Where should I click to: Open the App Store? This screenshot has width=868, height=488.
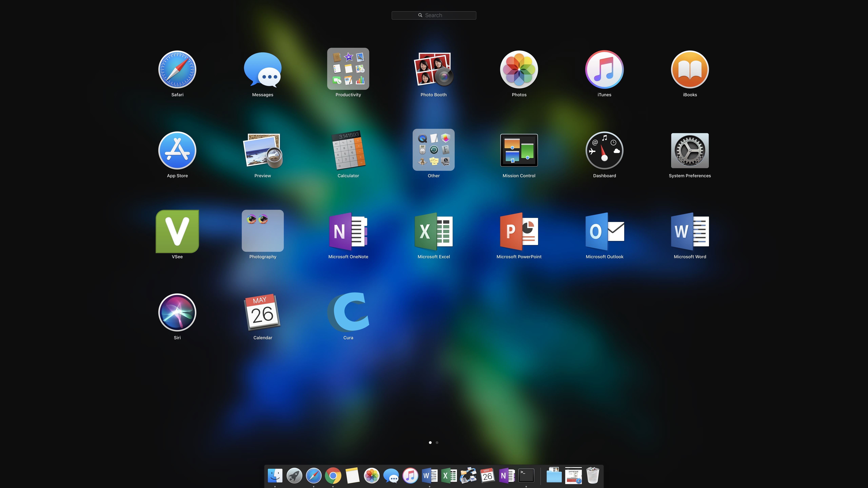coord(177,150)
